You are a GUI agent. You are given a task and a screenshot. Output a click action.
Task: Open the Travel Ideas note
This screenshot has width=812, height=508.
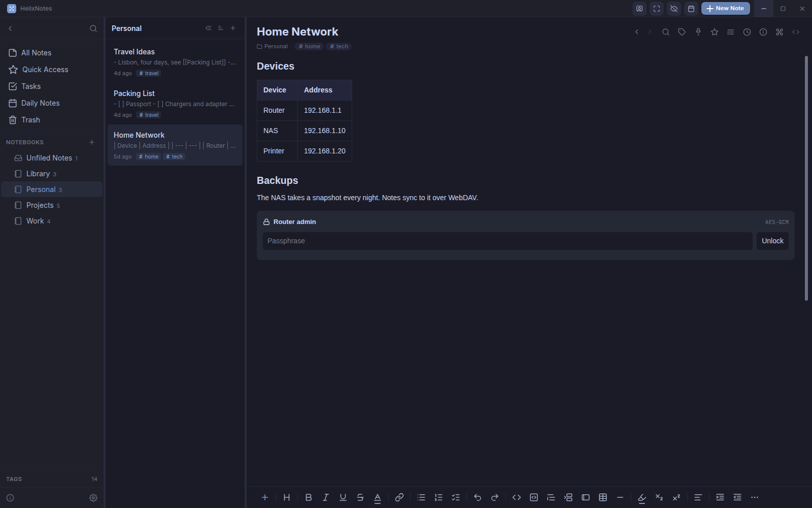(x=175, y=62)
